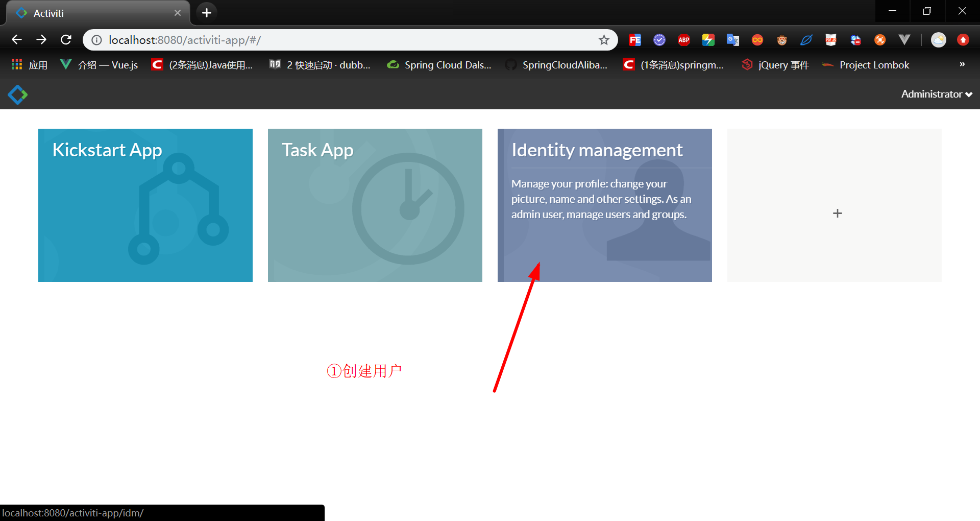Image resolution: width=980 pixels, height=521 pixels.
Task: Open the Spring Cloud Dalston bookmark
Action: tap(439, 65)
